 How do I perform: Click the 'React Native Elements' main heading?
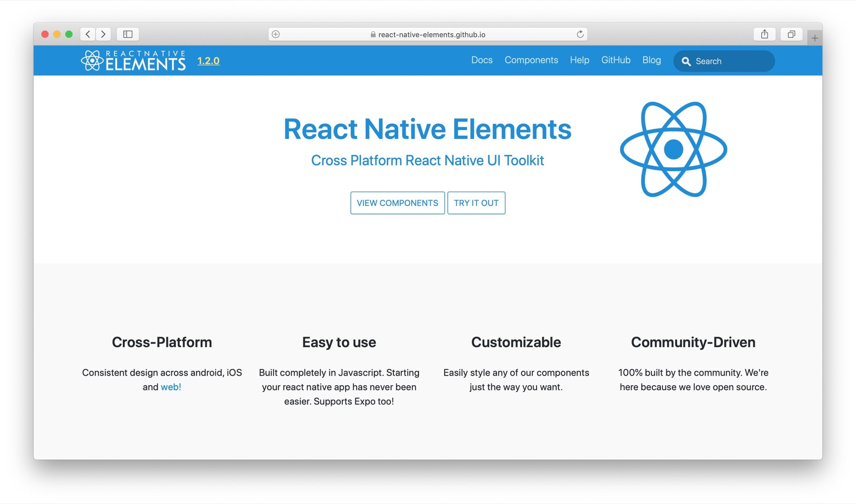pyautogui.click(x=428, y=129)
